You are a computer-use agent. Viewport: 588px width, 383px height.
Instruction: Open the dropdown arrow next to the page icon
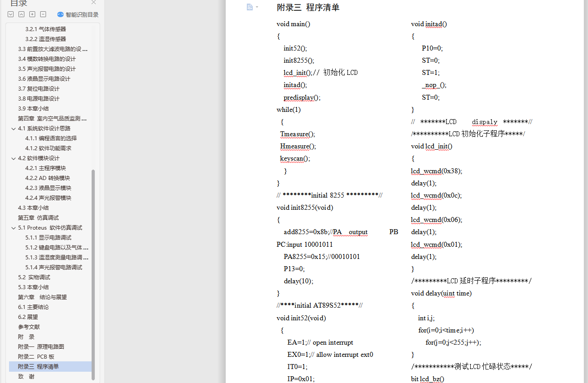point(257,7)
